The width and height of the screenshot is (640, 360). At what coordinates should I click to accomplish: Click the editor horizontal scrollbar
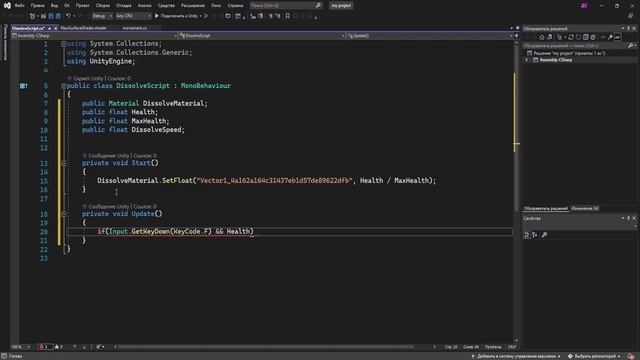(266, 347)
